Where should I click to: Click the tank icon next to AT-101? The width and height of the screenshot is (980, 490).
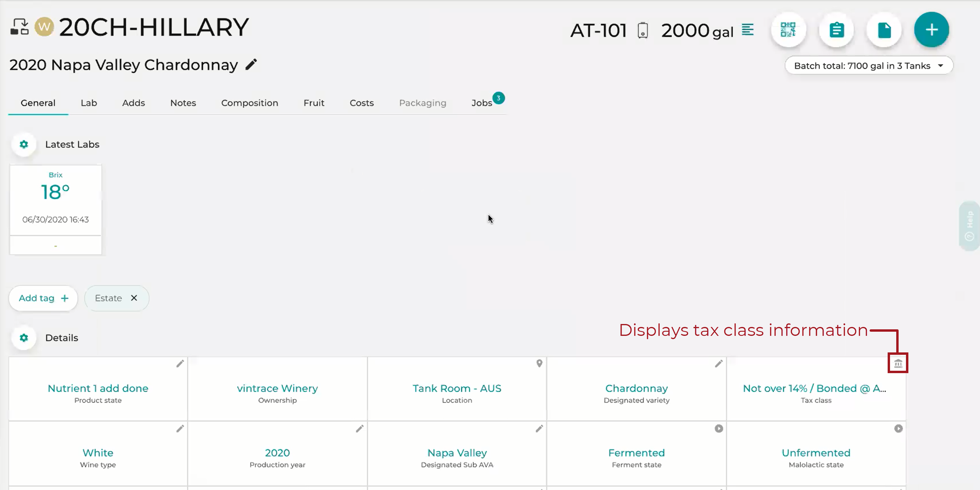(x=643, y=30)
